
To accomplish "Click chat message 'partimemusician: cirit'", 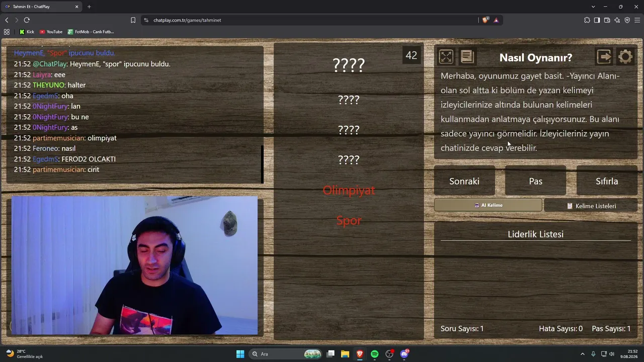I will point(56,169).
